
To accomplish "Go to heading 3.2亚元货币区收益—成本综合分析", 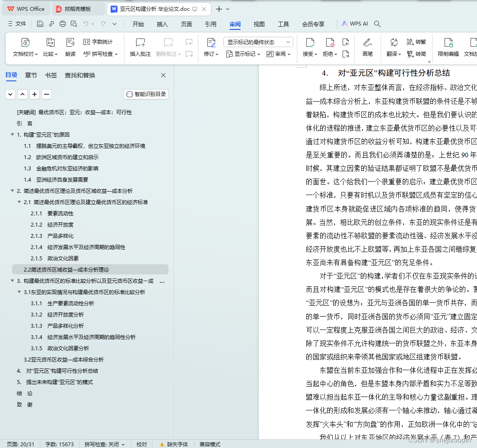I will tap(64, 359).
